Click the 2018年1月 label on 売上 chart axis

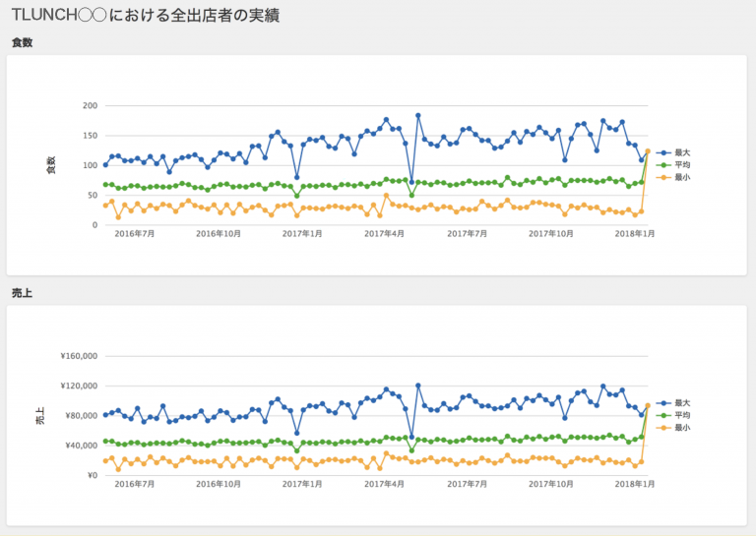635,484
